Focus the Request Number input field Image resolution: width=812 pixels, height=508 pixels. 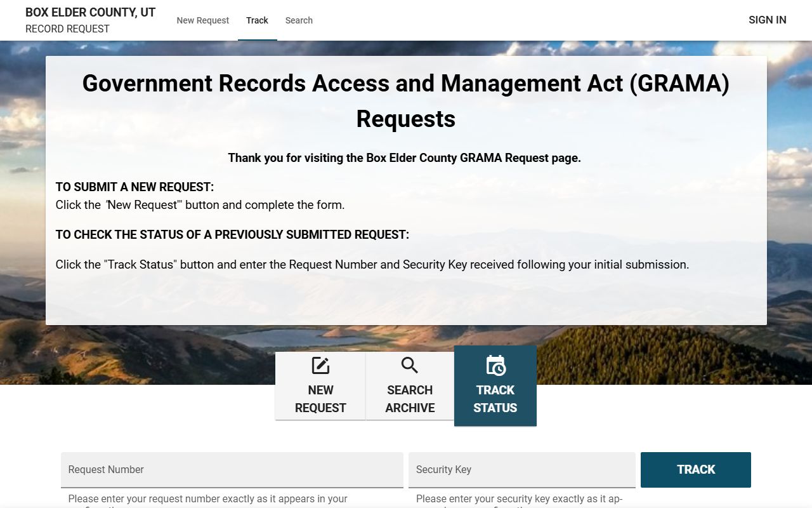pyautogui.click(x=232, y=470)
